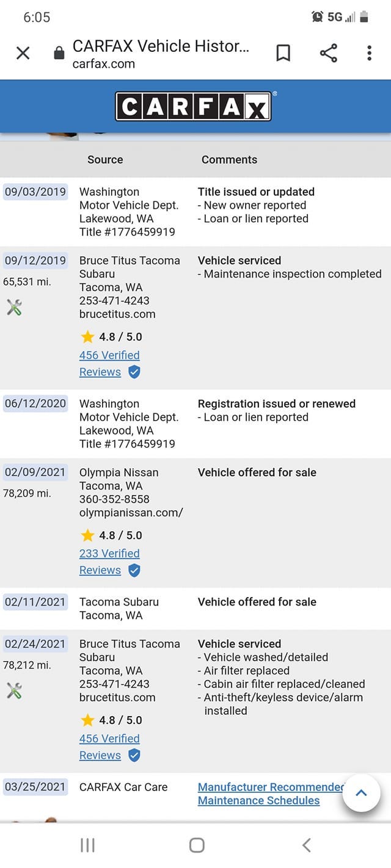Open the 233 Verified Reviews link
391x868 pixels.
pos(109,553)
